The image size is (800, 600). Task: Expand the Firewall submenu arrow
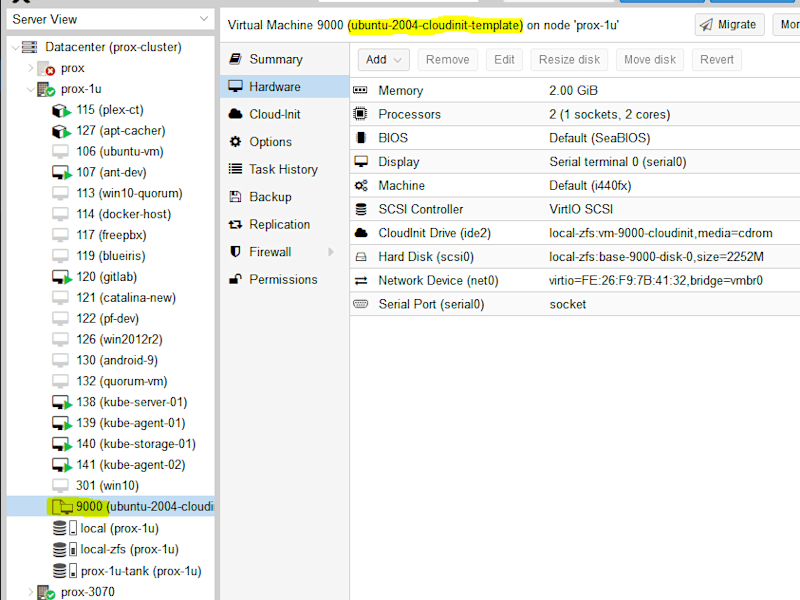point(331,252)
